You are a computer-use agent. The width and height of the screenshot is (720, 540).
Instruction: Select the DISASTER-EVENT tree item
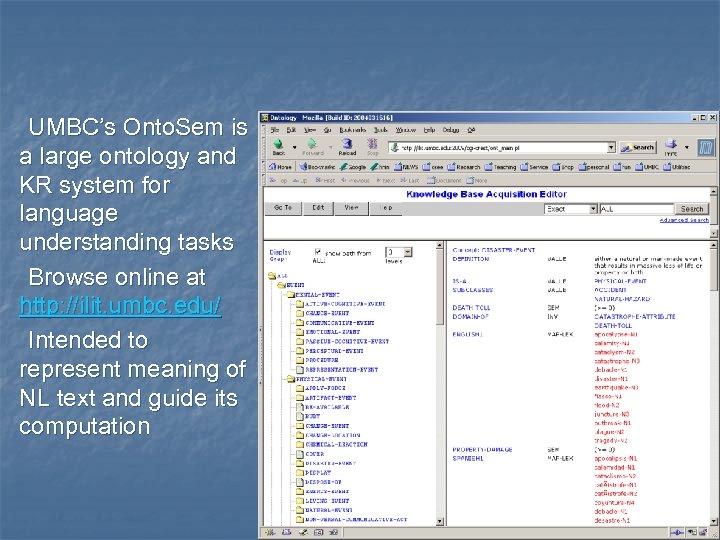(x=331, y=463)
